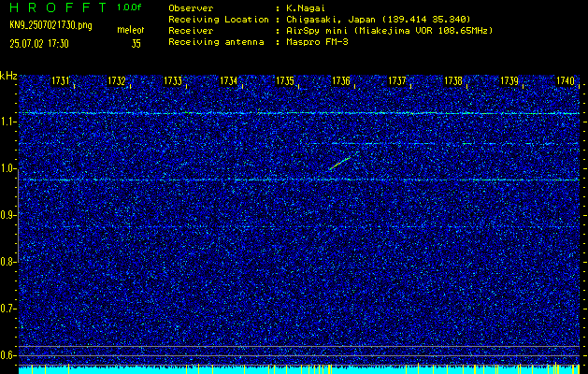Click the 1.1 frequency axis label
This screenshot has width=588, height=374.
tap(7, 122)
